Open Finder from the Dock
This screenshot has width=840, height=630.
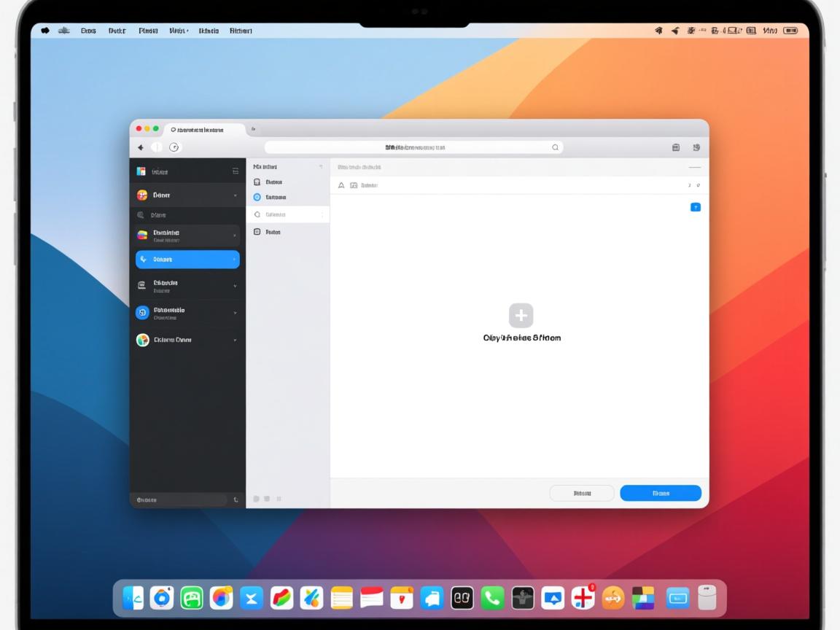pyautogui.click(x=133, y=598)
